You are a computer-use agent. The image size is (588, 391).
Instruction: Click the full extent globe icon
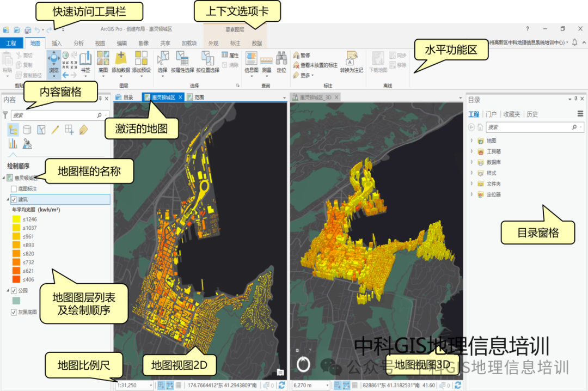(x=65, y=55)
